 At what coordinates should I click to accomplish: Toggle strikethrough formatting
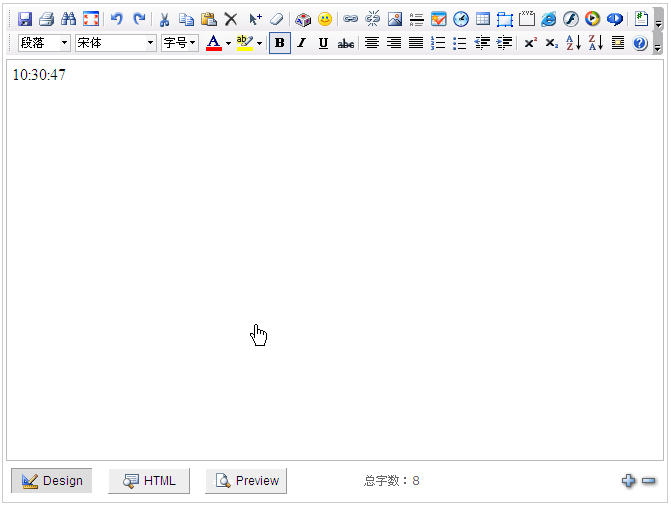click(346, 43)
